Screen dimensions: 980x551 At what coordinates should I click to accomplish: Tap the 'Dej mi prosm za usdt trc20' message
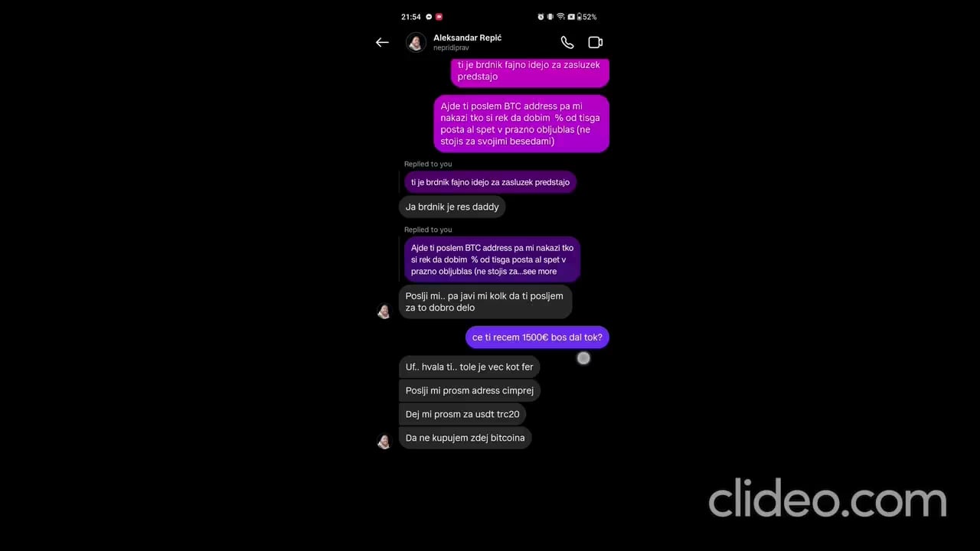[x=462, y=415]
